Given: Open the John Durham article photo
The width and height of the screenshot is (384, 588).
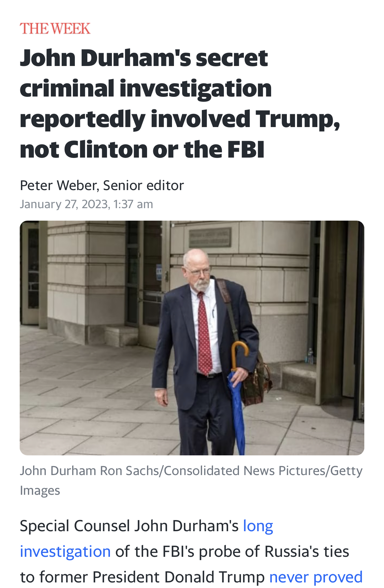Looking at the screenshot, I should pos(192,338).
